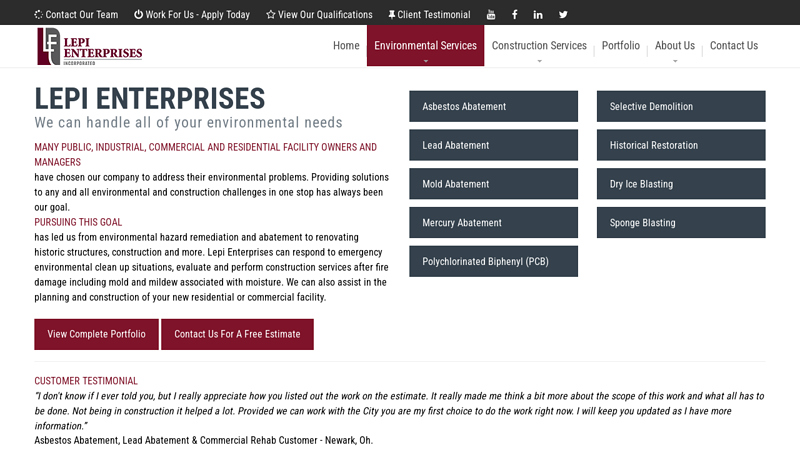This screenshot has width=800, height=450.
Task: Click the clock icon beside Work For Us
Action: [x=138, y=15]
